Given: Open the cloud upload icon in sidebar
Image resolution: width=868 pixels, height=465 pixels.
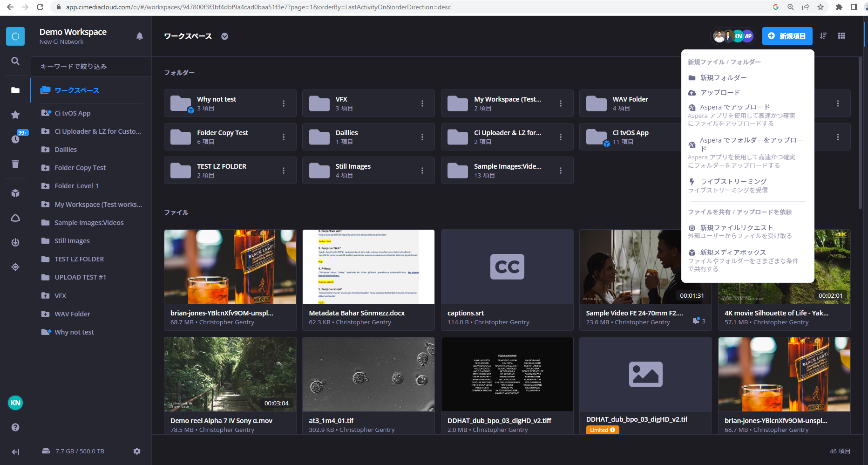Looking at the screenshot, I should pos(15,218).
